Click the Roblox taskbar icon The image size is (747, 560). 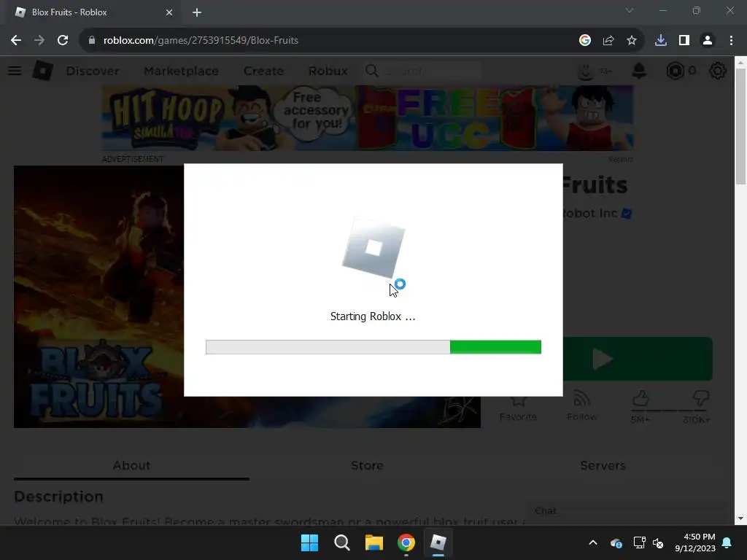click(x=438, y=542)
